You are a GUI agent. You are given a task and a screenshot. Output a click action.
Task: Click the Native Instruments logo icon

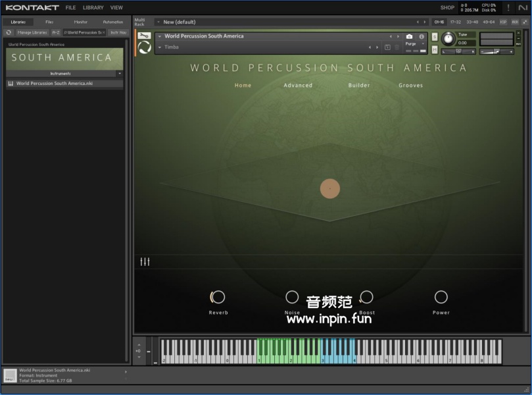click(x=523, y=7)
